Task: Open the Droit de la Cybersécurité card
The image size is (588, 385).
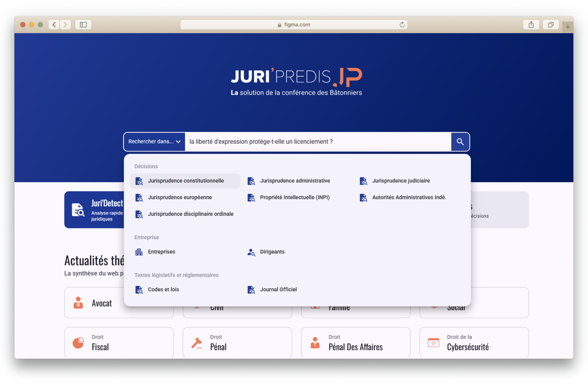Action: 474,342
